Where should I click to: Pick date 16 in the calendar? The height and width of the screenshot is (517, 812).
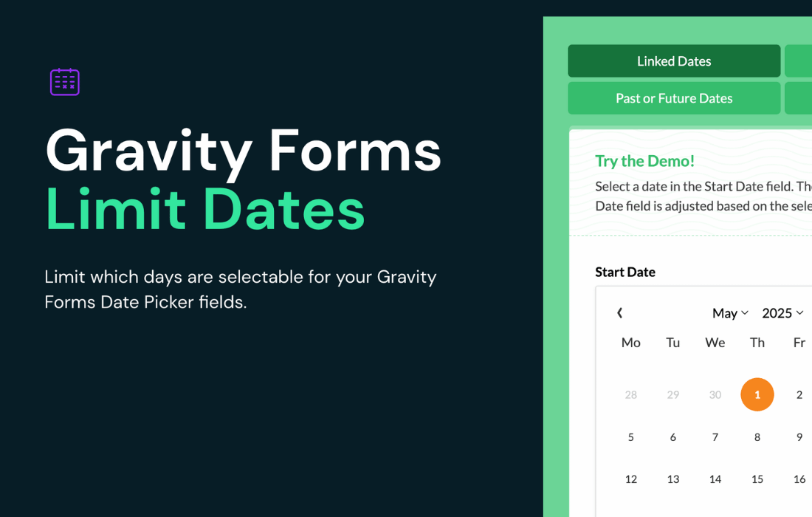(799, 479)
